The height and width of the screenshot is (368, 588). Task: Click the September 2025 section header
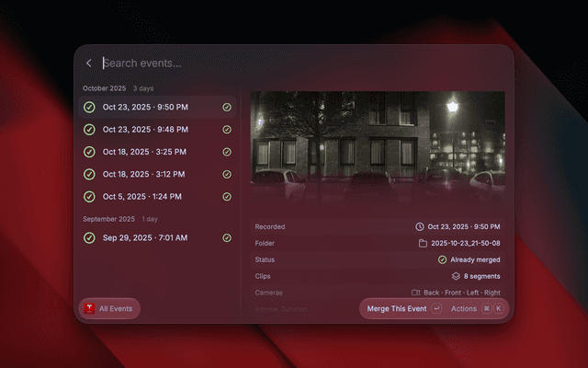108,219
